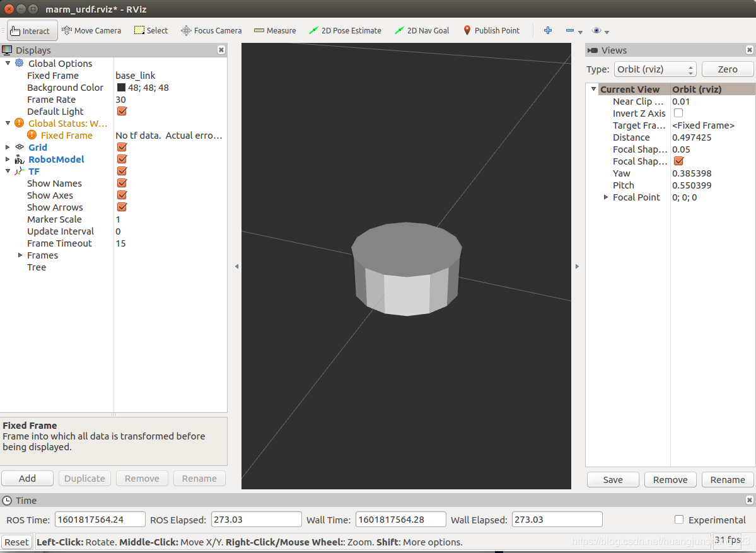This screenshot has height=553, width=756.
Task: Select the 2D Pose Estimate tool
Action: 345,30
